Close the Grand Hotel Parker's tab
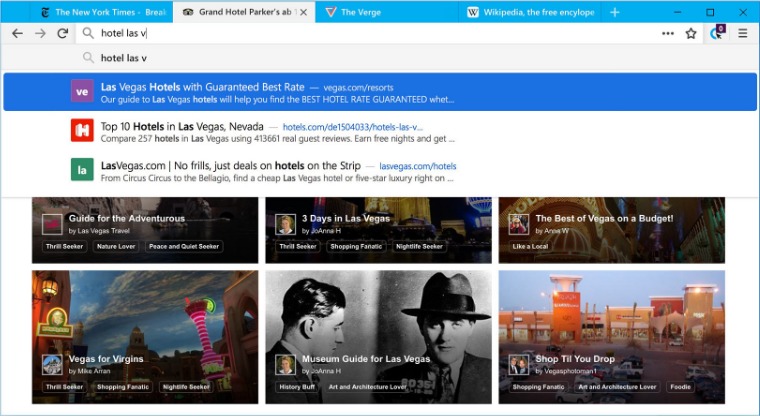This screenshot has height=416, width=760. [x=303, y=12]
